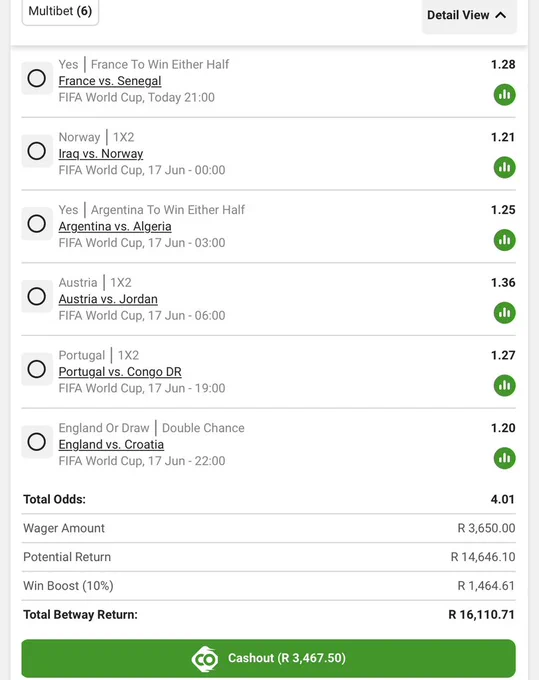Open stats icon for Austria vs. Jordan
The height and width of the screenshot is (680, 539).
coord(504,313)
